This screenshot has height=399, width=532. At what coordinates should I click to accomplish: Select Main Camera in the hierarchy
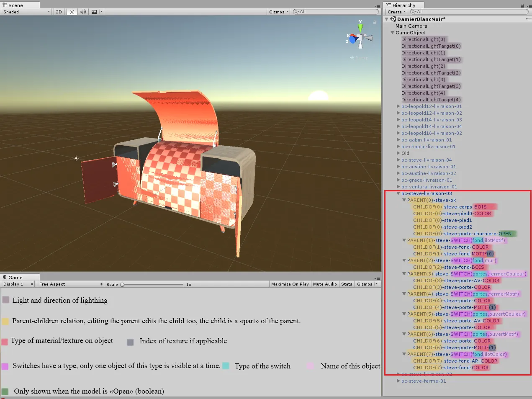point(411,26)
